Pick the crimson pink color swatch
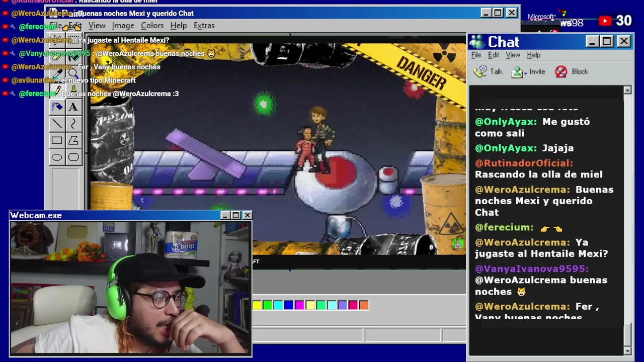644x362 pixels. click(353, 305)
